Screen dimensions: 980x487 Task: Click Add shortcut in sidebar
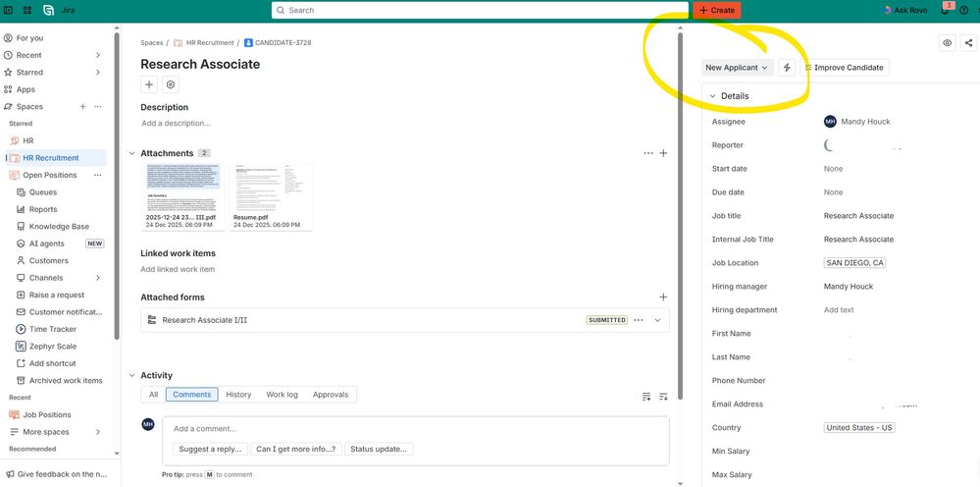(53, 363)
